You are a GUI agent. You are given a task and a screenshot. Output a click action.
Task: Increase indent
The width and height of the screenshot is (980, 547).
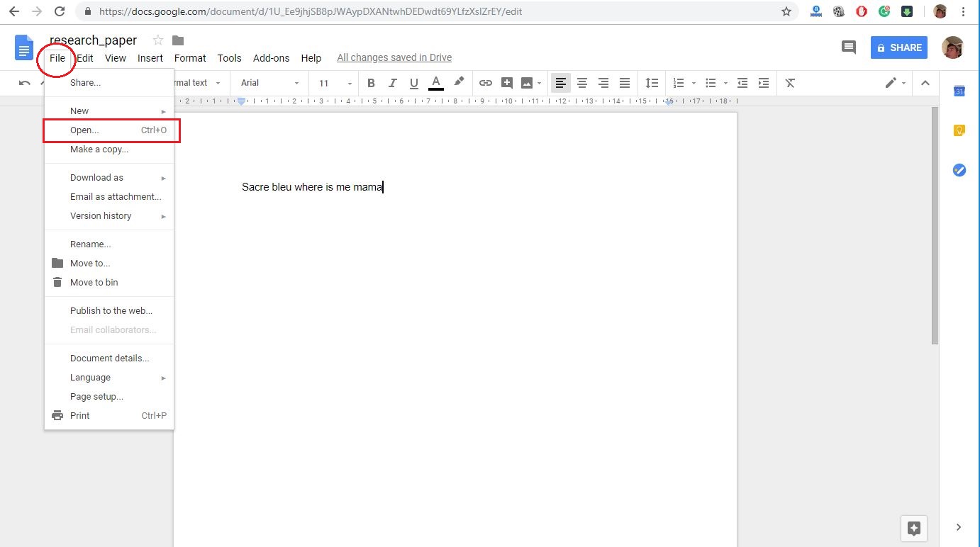pyautogui.click(x=764, y=83)
